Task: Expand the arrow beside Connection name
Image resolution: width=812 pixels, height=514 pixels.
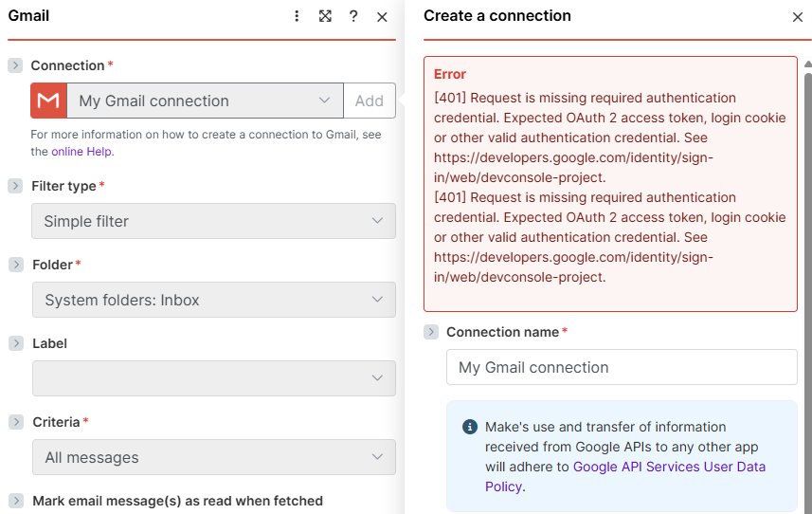Action: pyautogui.click(x=431, y=332)
